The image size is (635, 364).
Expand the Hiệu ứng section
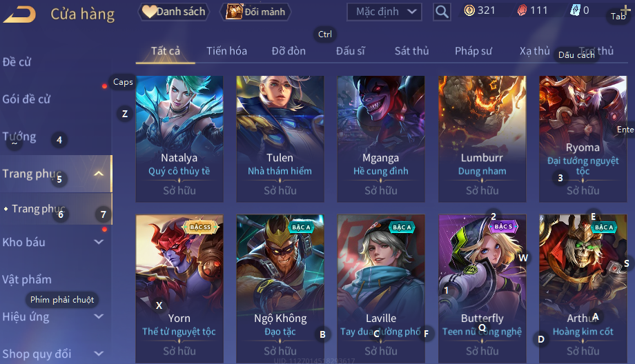point(99,316)
